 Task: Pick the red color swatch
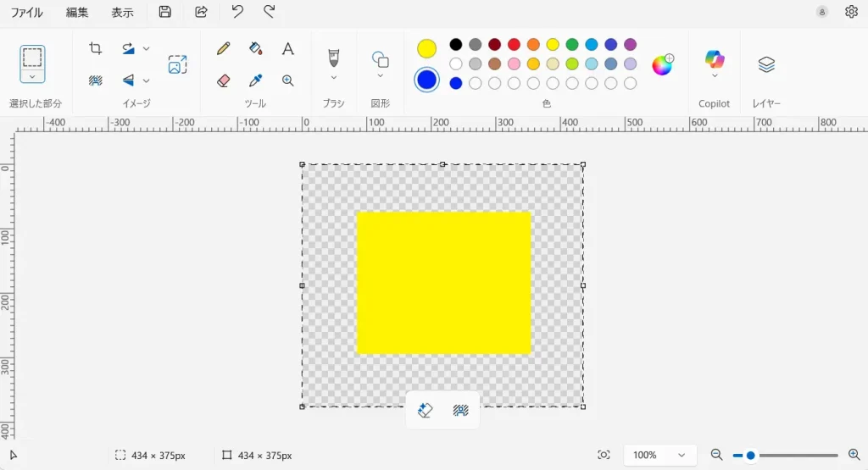pos(514,45)
